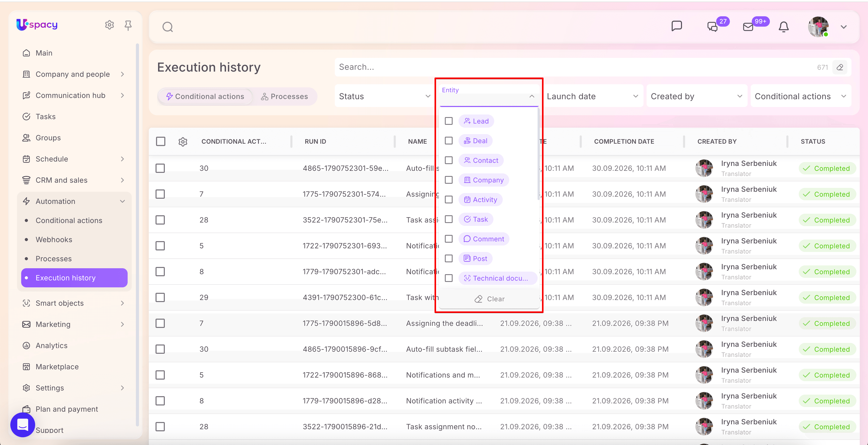The height and width of the screenshot is (445, 868).
Task: Open the support chat widget bubble
Action: tap(22, 425)
